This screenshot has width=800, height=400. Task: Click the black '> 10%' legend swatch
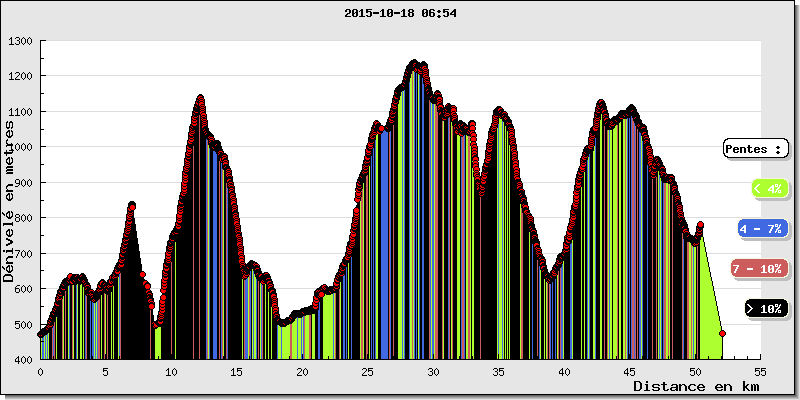(766, 309)
